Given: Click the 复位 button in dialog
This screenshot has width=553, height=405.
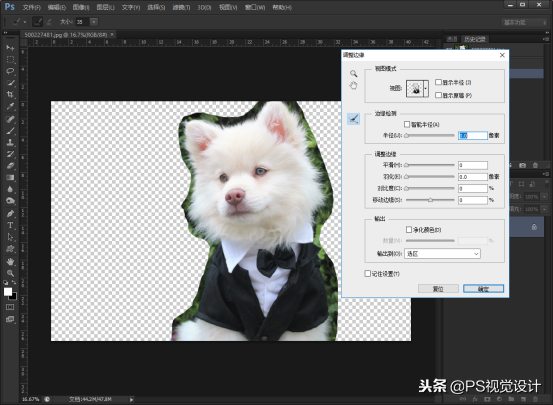Looking at the screenshot, I should pyautogui.click(x=438, y=289).
